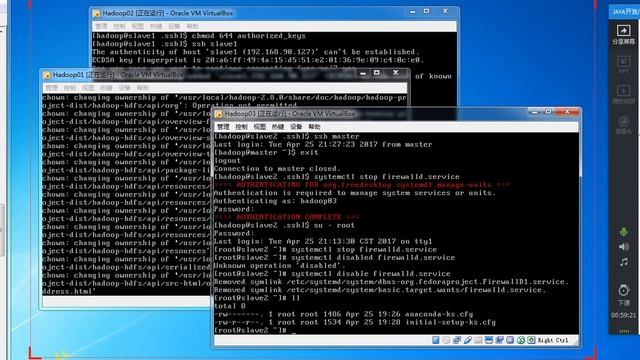
Task: Open the 控制 menu in the Hadoop02 window
Action: [x=119, y=26]
